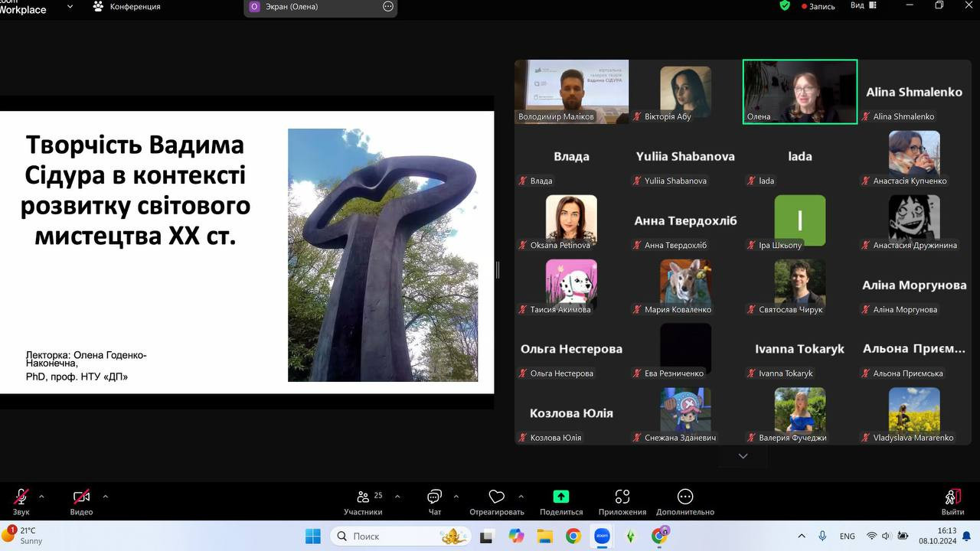Open the Вид view layout menu

point(861,5)
